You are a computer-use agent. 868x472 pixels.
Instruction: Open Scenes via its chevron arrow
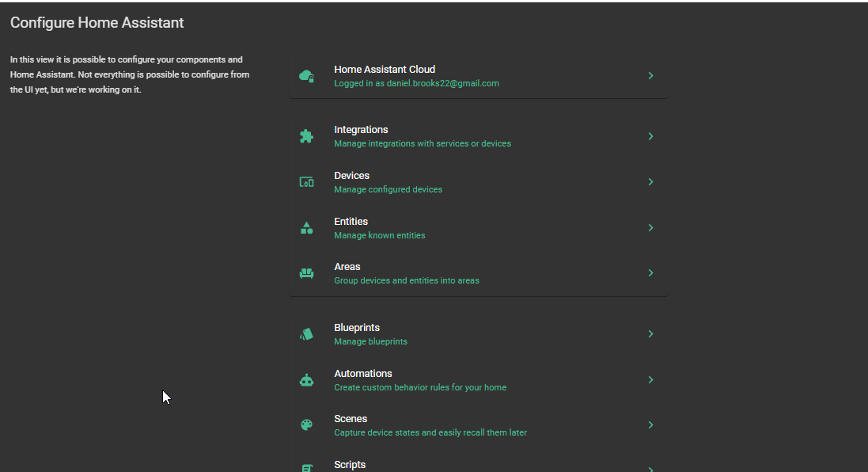pyautogui.click(x=651, y=425)
